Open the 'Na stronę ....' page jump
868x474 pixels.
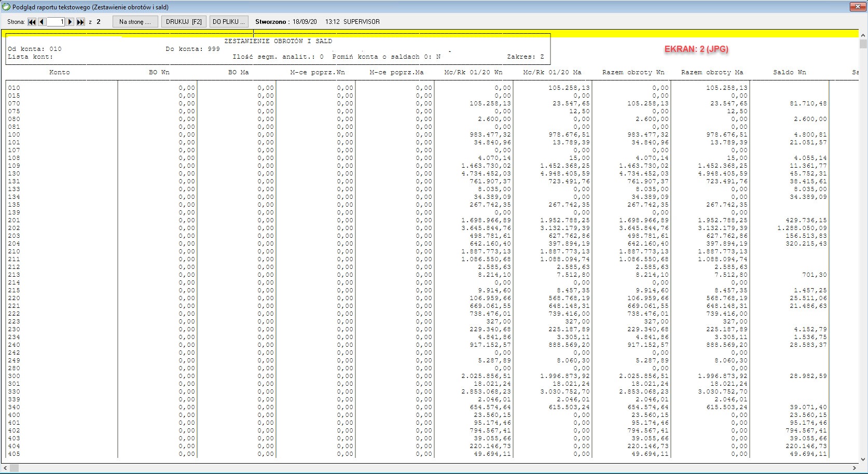point(135,22)
